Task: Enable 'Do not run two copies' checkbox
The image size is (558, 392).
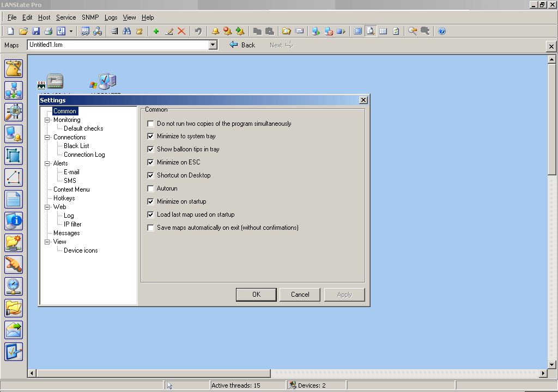Action: [150, 124]
